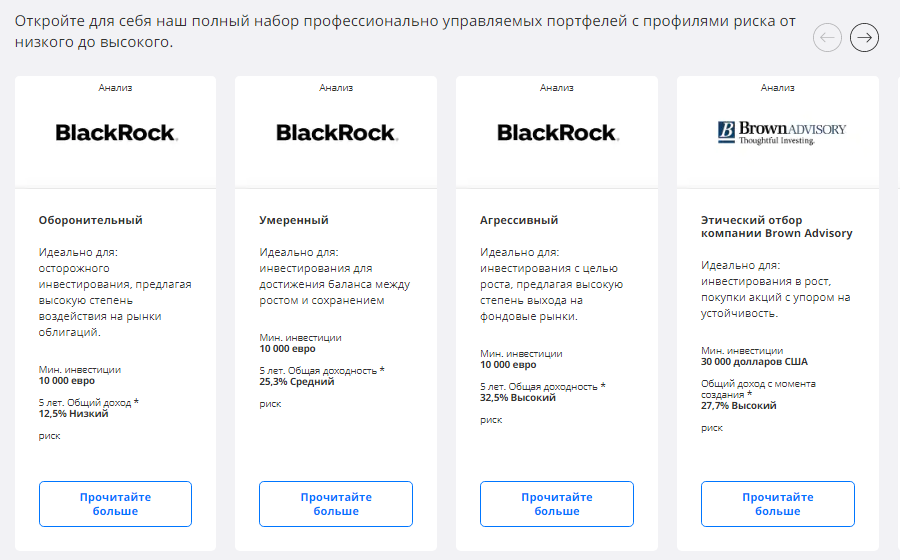Click 'Анализ' label on first card
Viewport: 900px width, 560px height.
115,88
